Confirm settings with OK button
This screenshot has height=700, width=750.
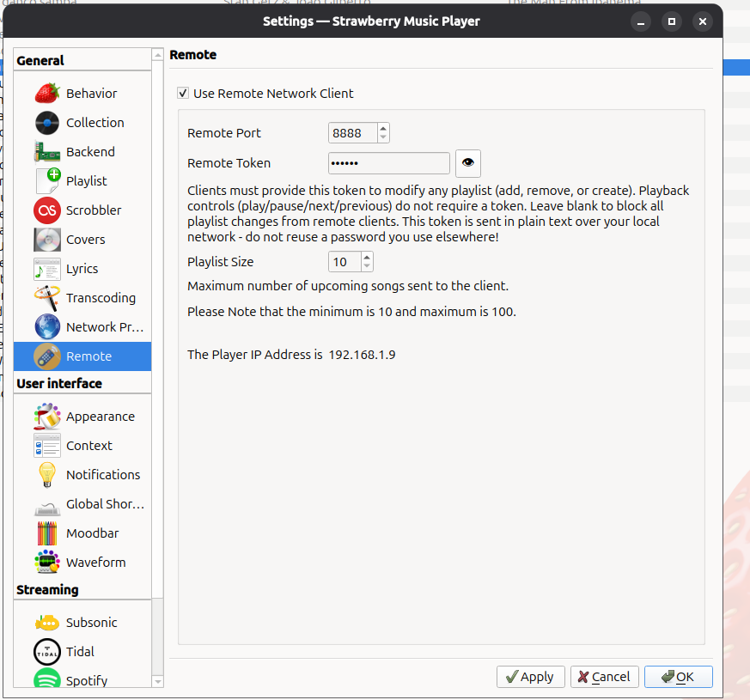click(678, 677)
